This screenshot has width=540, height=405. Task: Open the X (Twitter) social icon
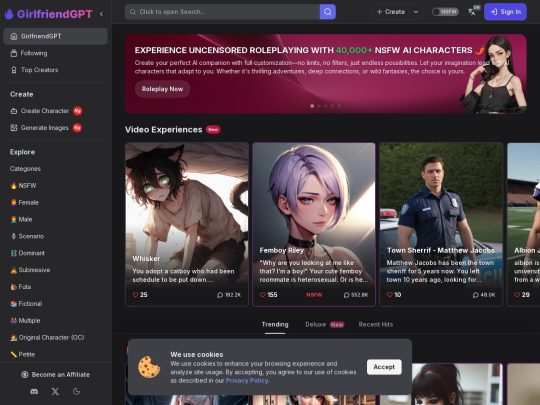(x=55, y=392)
